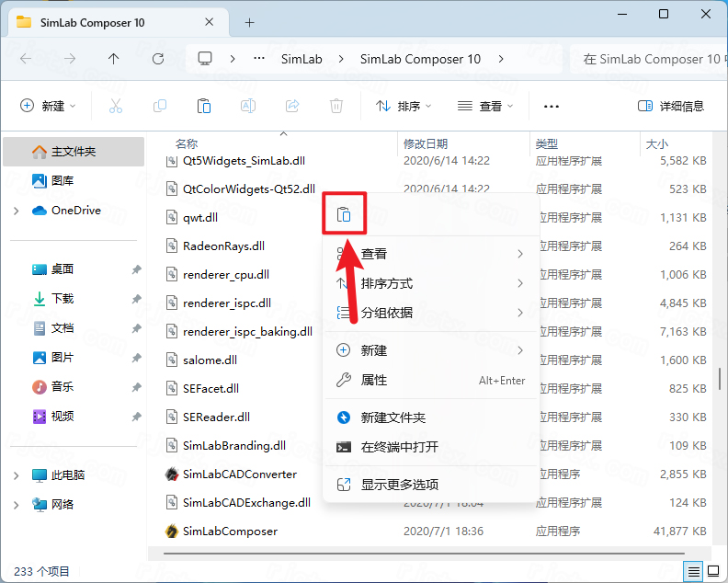Expand chevron after PC icon in breadcrumb
The width and height of the screenshot is (728, 583).
233,59
